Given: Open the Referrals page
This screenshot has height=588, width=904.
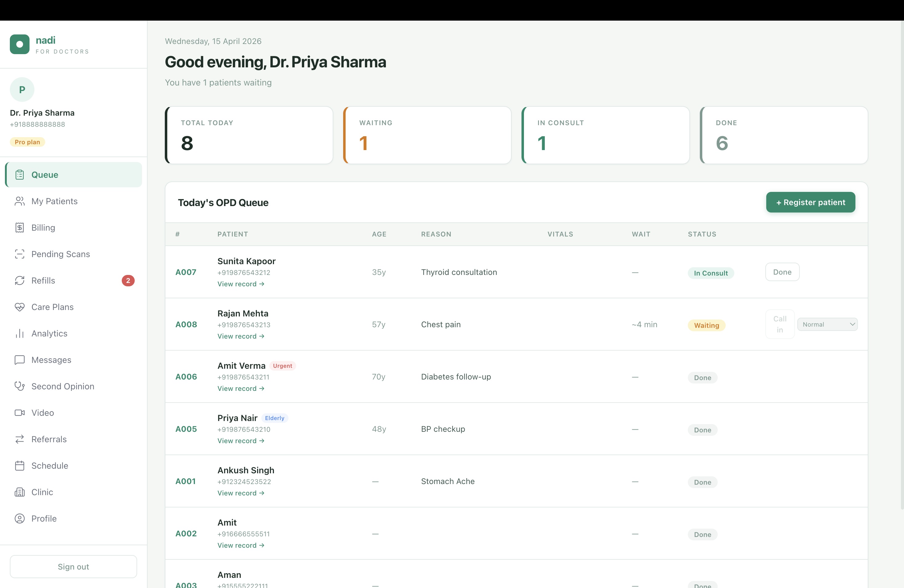Looking at the screenshot, I should pyautogui.click(x=74, y=439).
